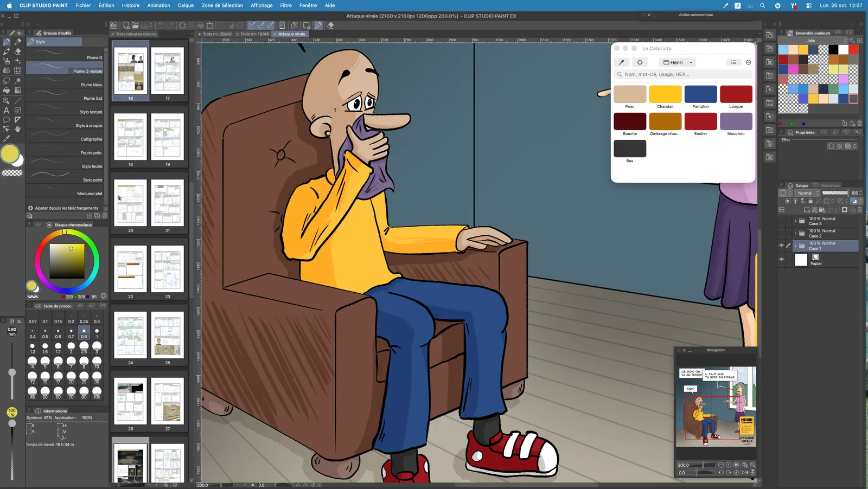Open macOS Spotlight search in the menu bar
Screen dimensions: 868x489
(x=762, y=5)
